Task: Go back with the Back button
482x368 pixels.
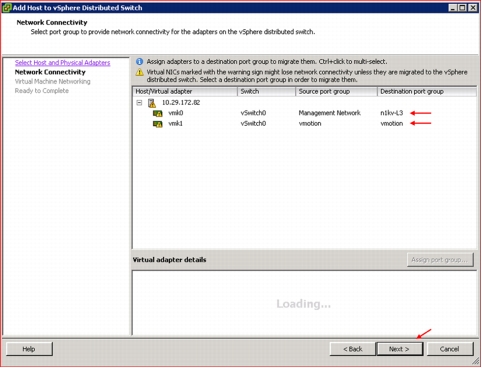Action: [x=352, y=349]
